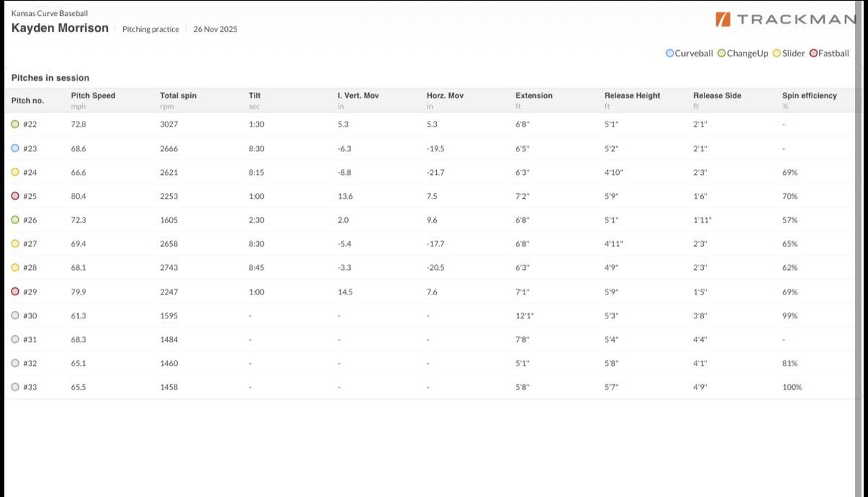This screenshot has height=497, width=868.
Task: Click the 5'2" release height value
Action: (611, 148)
